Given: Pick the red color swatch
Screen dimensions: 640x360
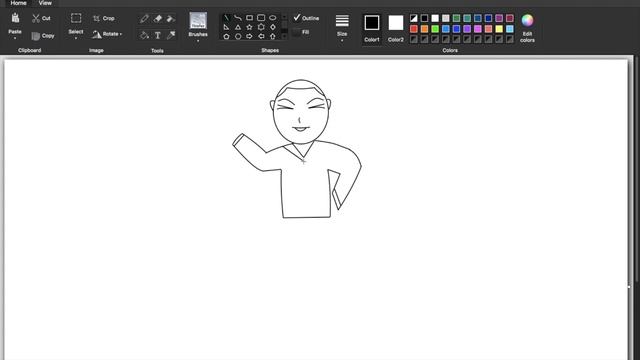Looking at the screenshot, I should [414, 29].
